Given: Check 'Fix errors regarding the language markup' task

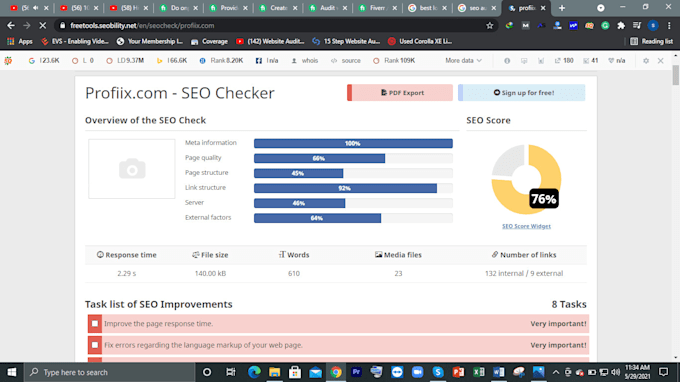Looking at the screenshot, I should [x=95, y=345].
